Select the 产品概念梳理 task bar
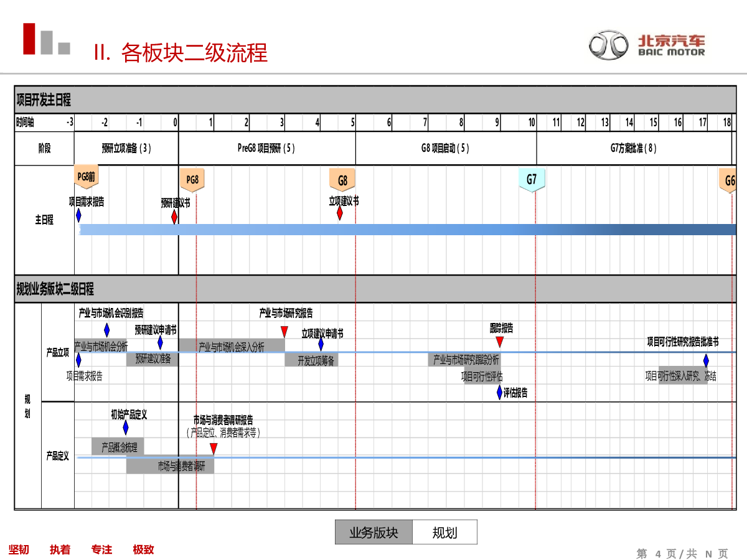The image size is (747, 560). [118, 447]
